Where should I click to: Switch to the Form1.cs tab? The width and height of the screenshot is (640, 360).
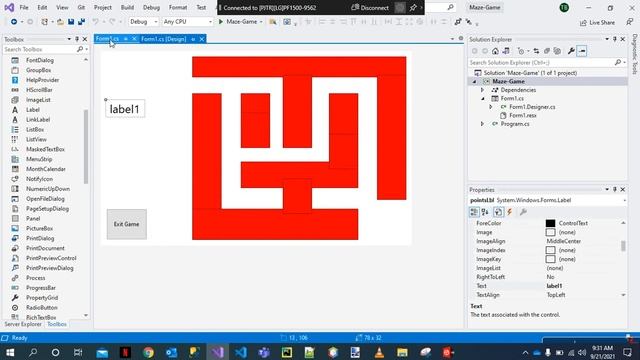108,39
